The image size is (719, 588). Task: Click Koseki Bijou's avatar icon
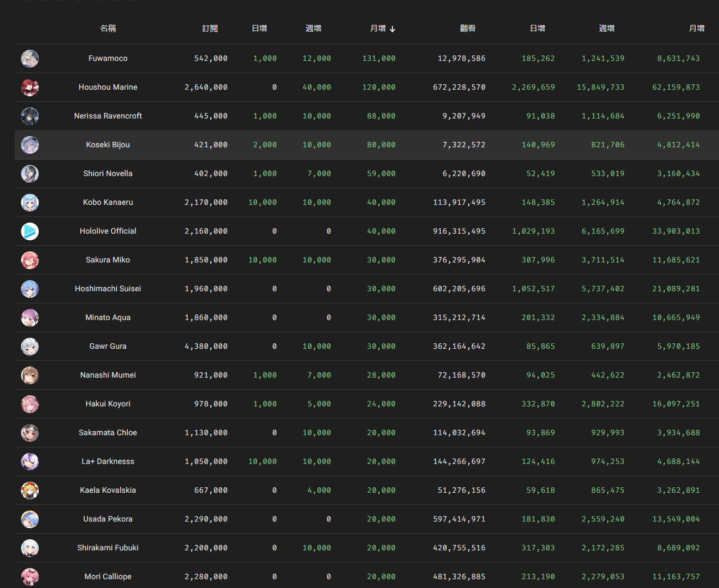coord(30,145)
